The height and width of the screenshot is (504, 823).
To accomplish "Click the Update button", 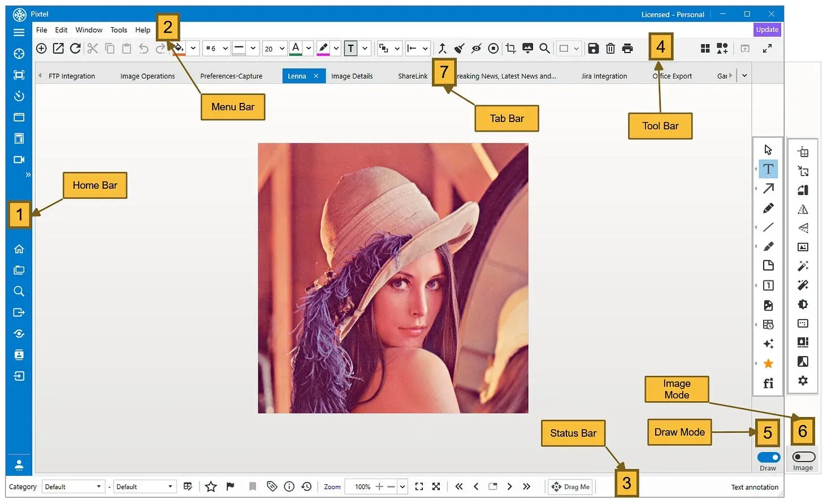I will click(767, 30).
